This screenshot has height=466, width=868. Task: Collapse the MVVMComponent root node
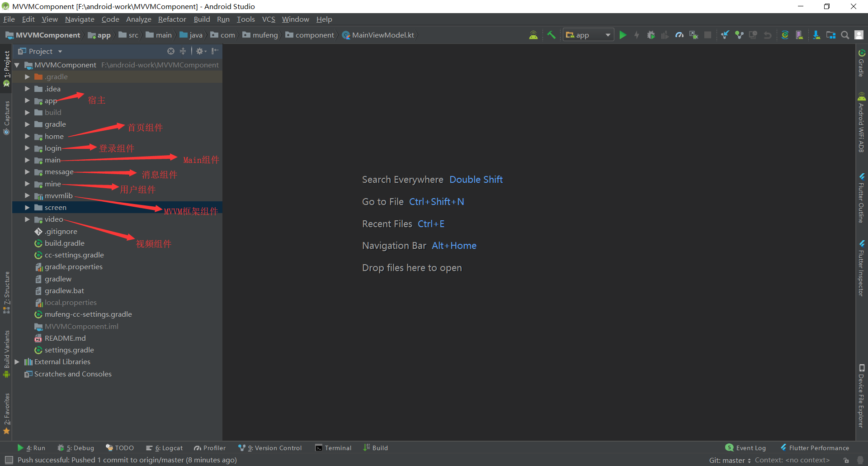(x=17, y=65)
